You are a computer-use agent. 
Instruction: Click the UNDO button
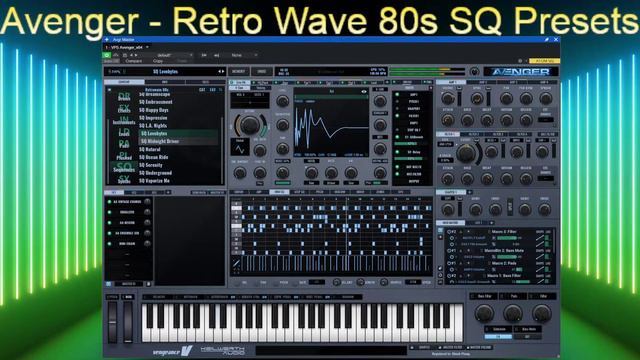click(262, 71)
